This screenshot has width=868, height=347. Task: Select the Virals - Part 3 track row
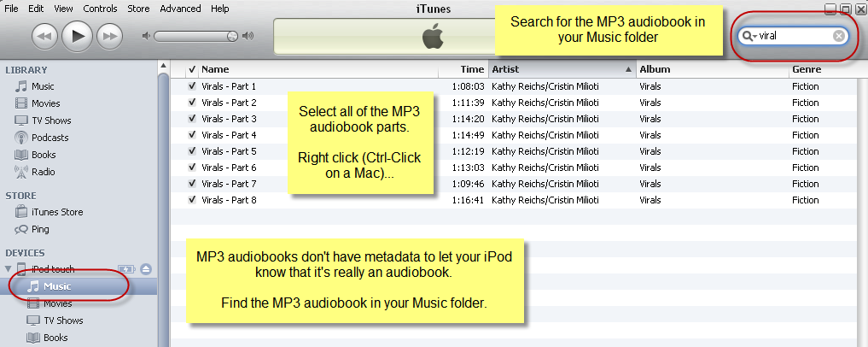519,119
